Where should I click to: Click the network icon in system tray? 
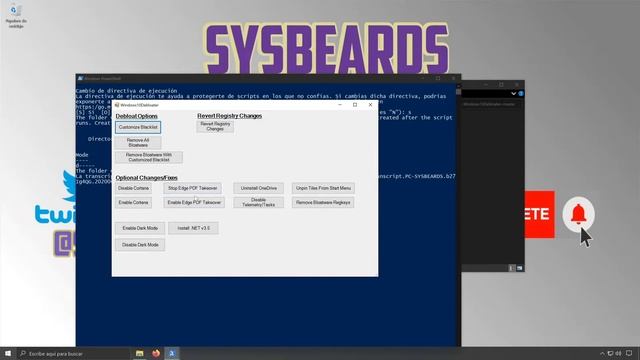[x=611, y=353]
